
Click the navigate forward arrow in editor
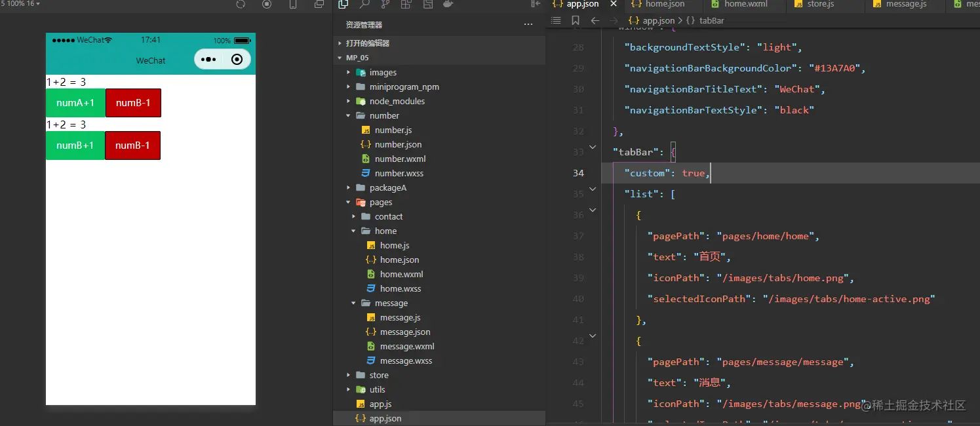tap(614, 20)
